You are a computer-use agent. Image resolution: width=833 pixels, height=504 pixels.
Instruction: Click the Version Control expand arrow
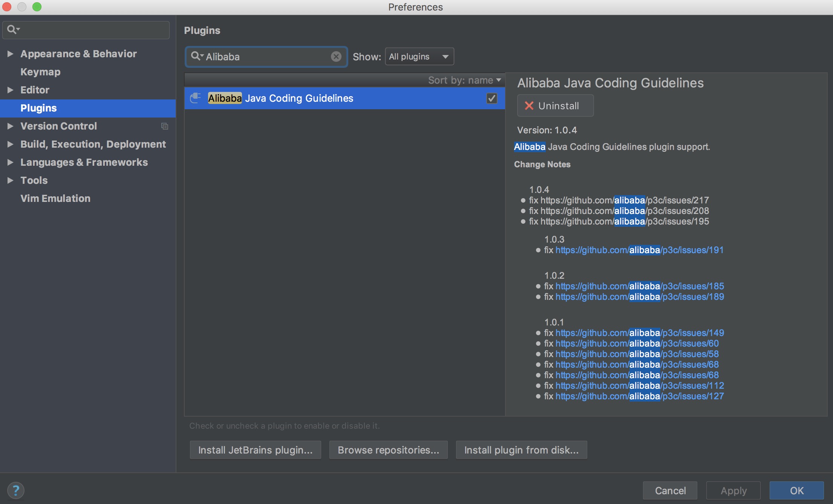click(x=11, y=126)
